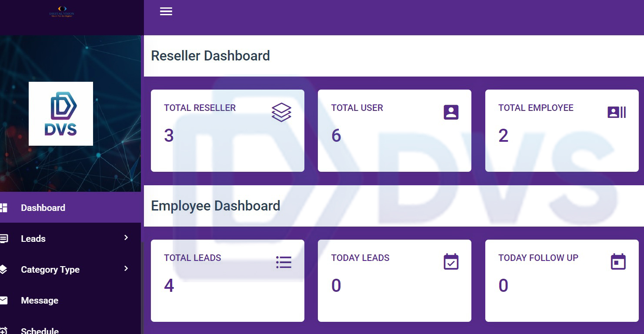
Task: Click the DVS profile logo image
Action: pos(61,114)
